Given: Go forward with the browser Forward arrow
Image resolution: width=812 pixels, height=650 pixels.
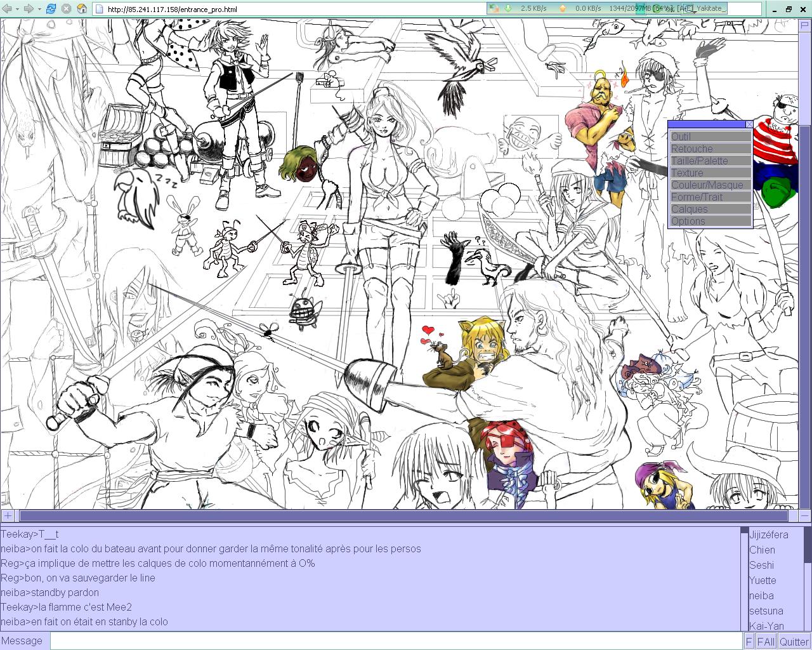Looking at the screenshot, I should pos(29,9).
